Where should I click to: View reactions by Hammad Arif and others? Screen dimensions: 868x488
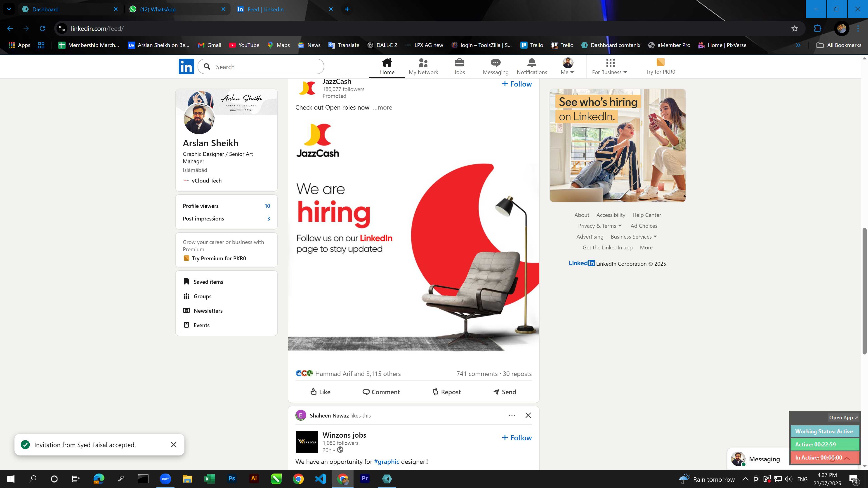(348, 373)
